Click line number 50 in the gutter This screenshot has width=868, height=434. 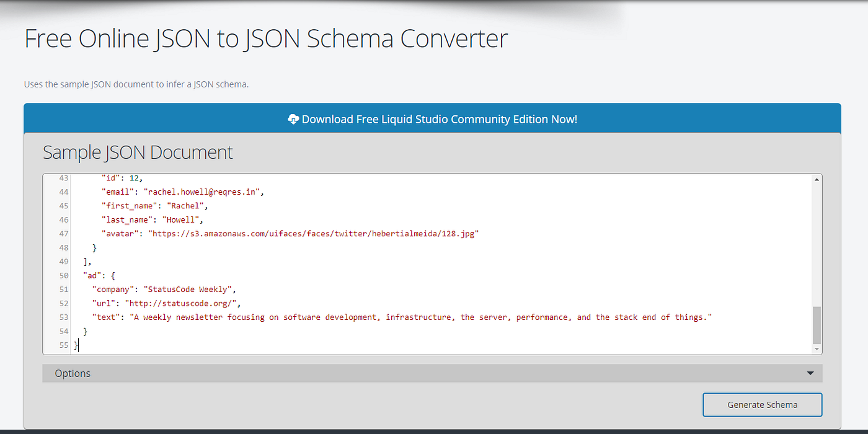pos(63,275)
